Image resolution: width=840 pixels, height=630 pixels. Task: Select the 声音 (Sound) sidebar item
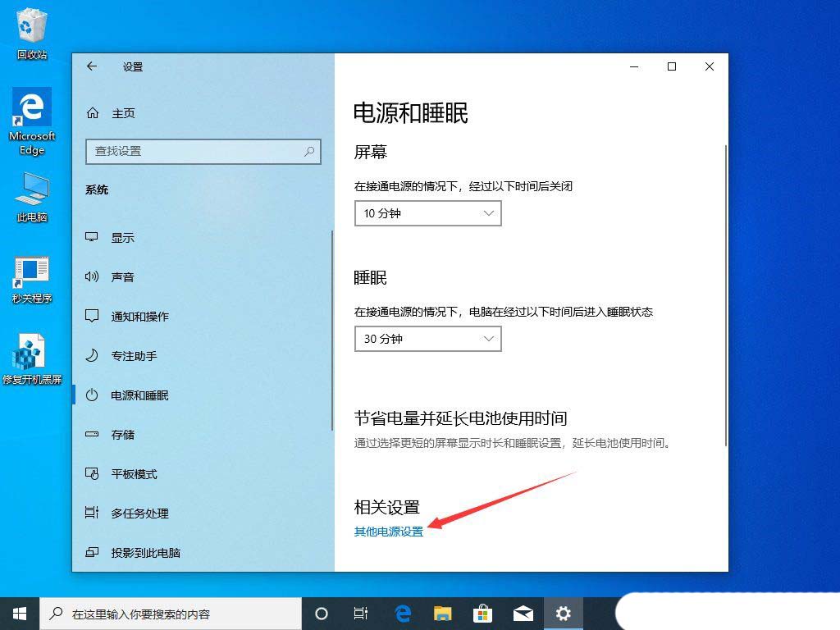[122, 276]
